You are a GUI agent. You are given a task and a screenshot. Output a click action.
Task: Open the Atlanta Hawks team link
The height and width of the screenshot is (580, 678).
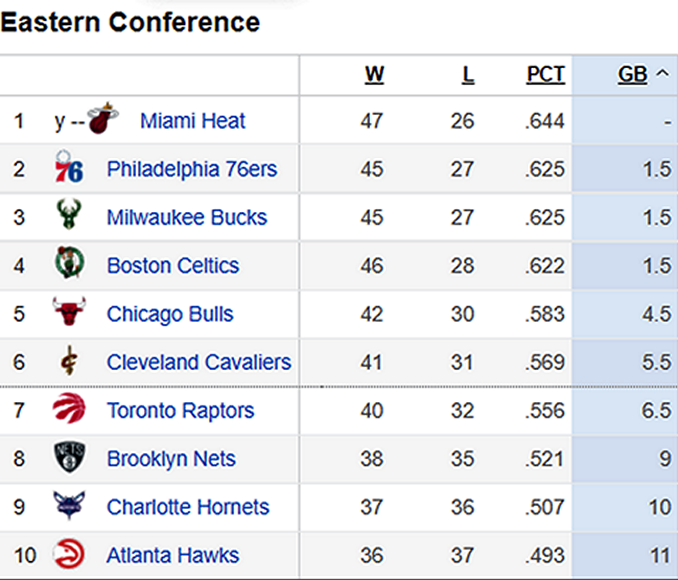173,555
